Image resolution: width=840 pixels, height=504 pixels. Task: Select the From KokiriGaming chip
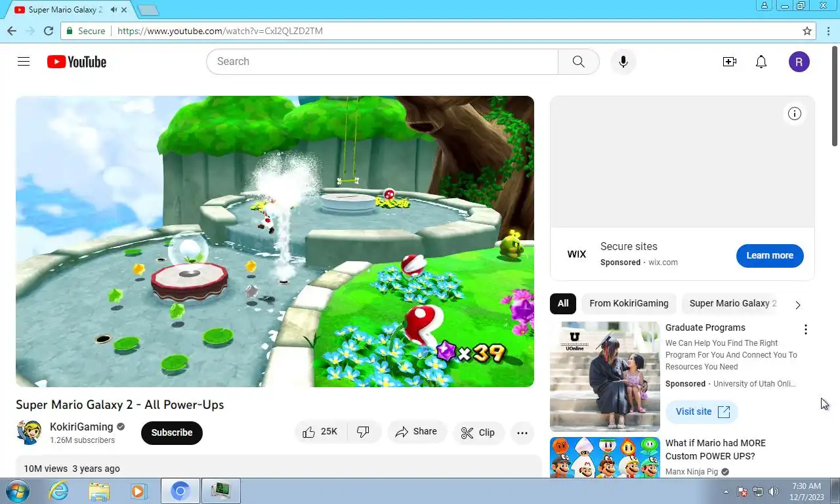pos(629,303)
